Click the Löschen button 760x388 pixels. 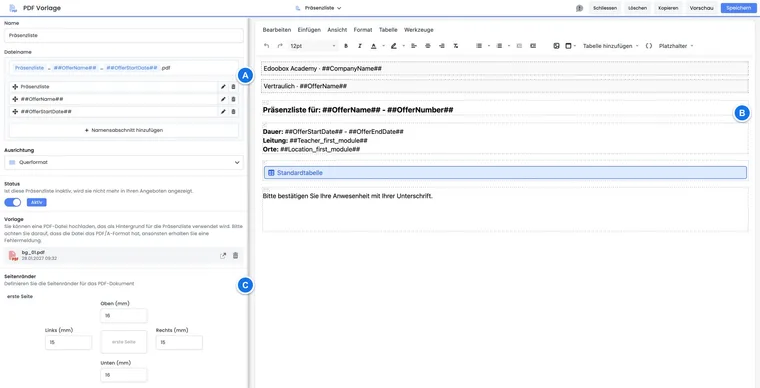coord(637,8)
